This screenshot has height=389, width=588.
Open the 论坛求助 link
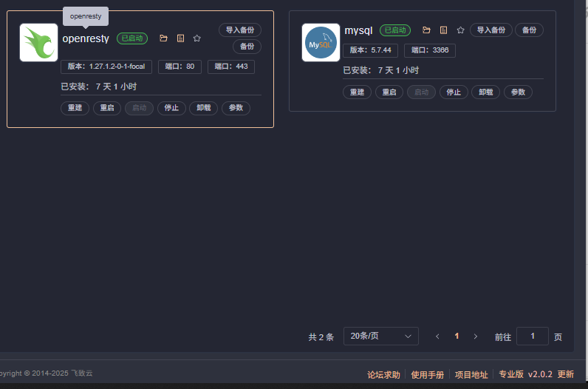click(x=383, y=375)
